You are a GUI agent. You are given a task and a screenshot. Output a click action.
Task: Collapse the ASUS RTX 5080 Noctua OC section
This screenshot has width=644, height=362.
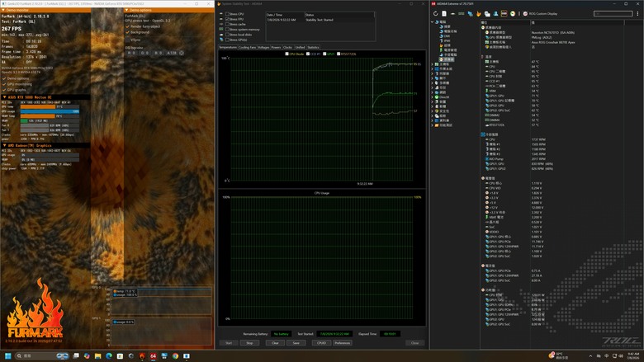[x=4, y=97]
